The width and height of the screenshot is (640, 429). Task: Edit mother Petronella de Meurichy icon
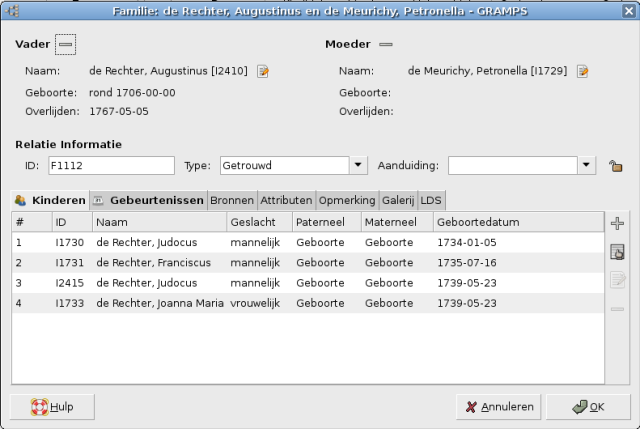pyautogui.click(x=582, y=71)
